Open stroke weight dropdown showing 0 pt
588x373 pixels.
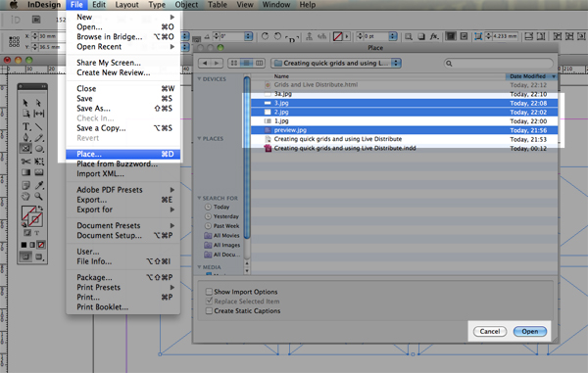coord(393,36)
